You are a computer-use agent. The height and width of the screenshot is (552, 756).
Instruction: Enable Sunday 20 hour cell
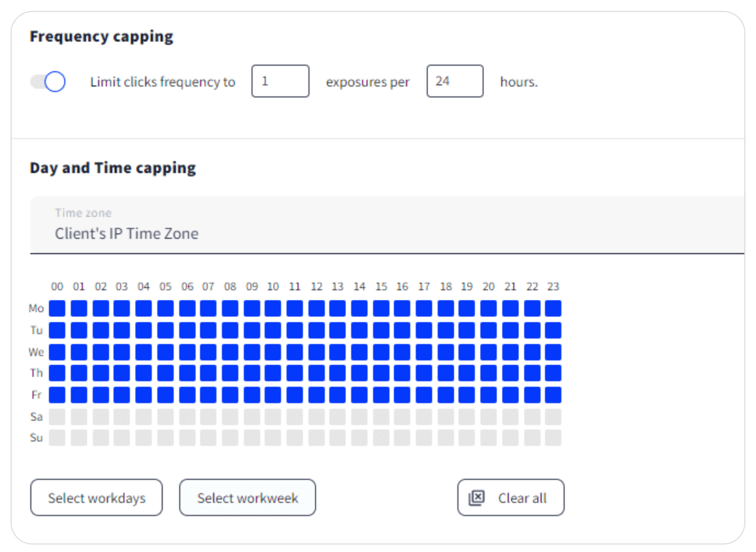[488, 438]
